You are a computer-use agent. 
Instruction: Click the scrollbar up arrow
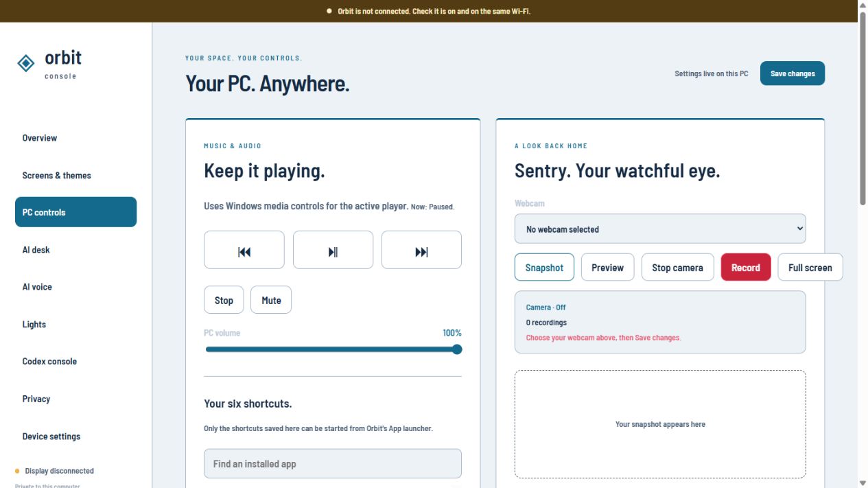(863, 5)
